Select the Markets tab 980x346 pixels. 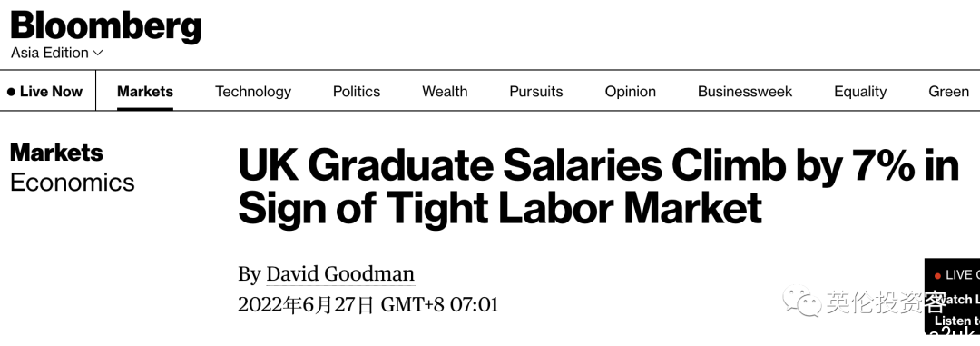coord(145,92)
